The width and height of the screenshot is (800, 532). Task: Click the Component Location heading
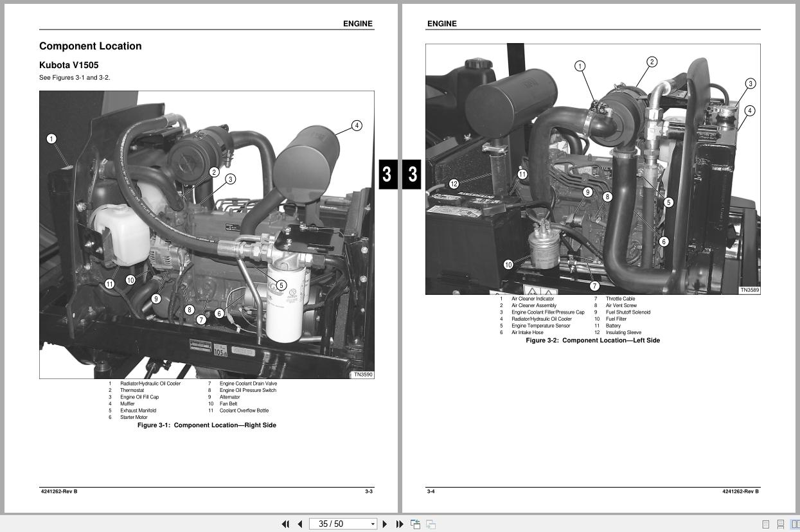[91, 46]
